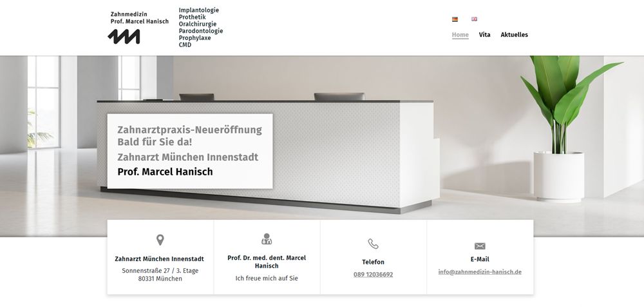Click the Sonnenstraße 27 address text
The width and height of the screenshot is (644, 307).
(160, 271)
